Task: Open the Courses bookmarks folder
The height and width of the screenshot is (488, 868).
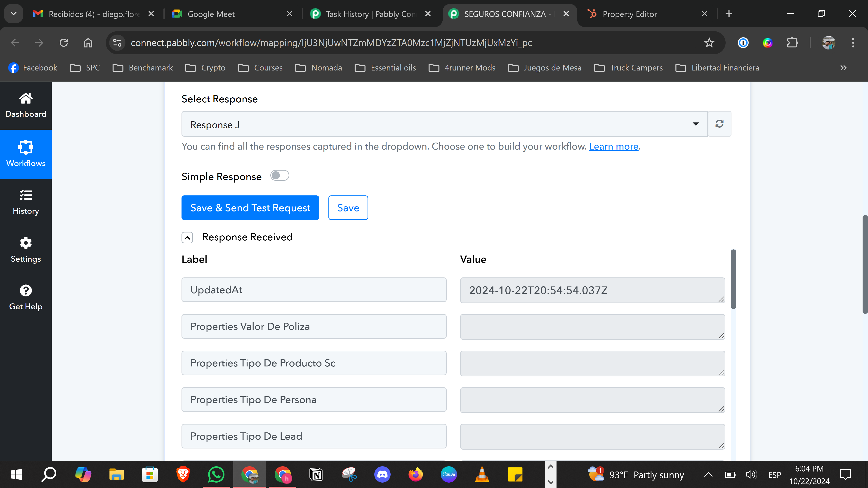Action: tap(260, 68)
